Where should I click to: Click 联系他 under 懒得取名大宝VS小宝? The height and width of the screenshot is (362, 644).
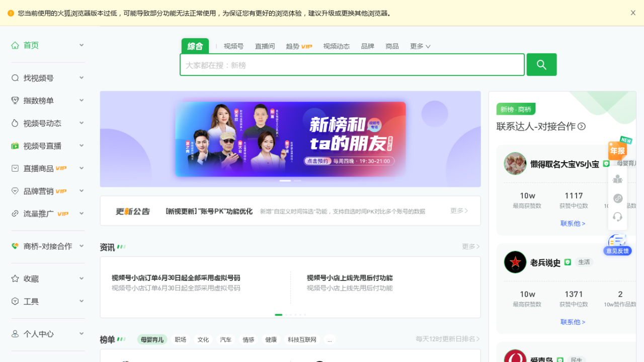click(573, 224)
